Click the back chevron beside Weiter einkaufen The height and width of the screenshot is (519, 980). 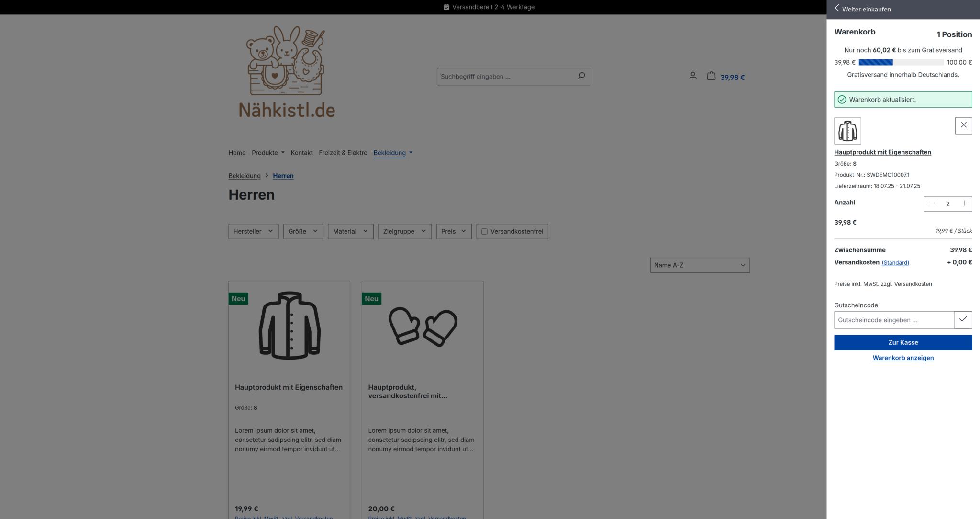click(x=837, y=8)
